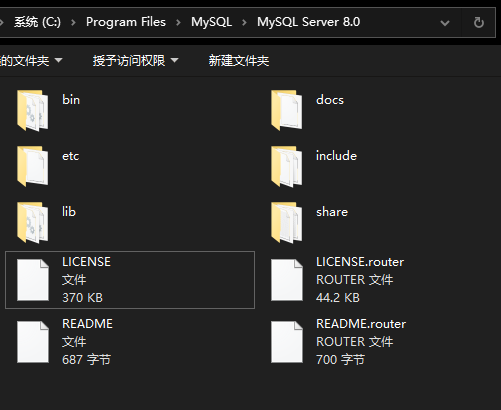
Task: Click the include folder name
Action: tap(336, 156)
